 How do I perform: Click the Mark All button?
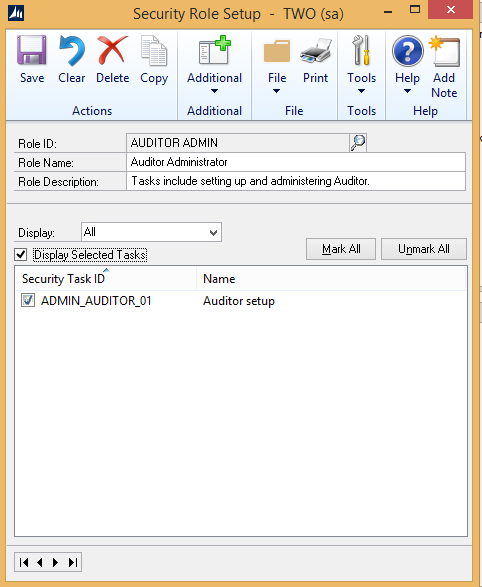pyautogui.click(x=341, y=249)
